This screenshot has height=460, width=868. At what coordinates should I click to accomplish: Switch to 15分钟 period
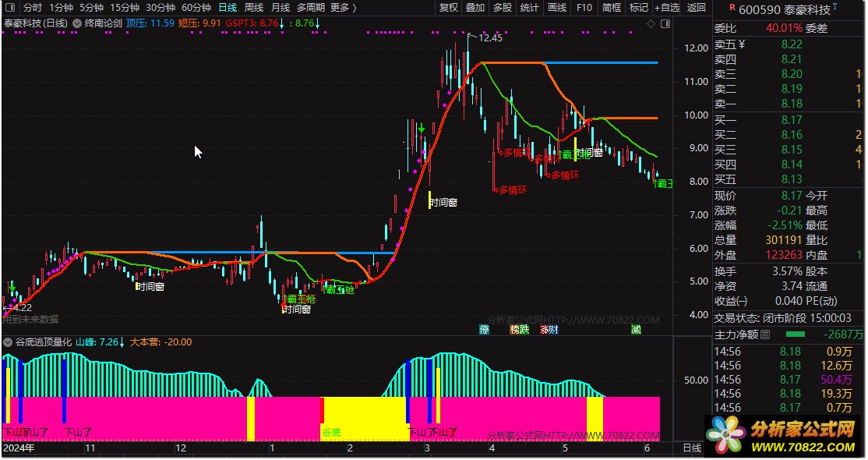tap(125, 8)
